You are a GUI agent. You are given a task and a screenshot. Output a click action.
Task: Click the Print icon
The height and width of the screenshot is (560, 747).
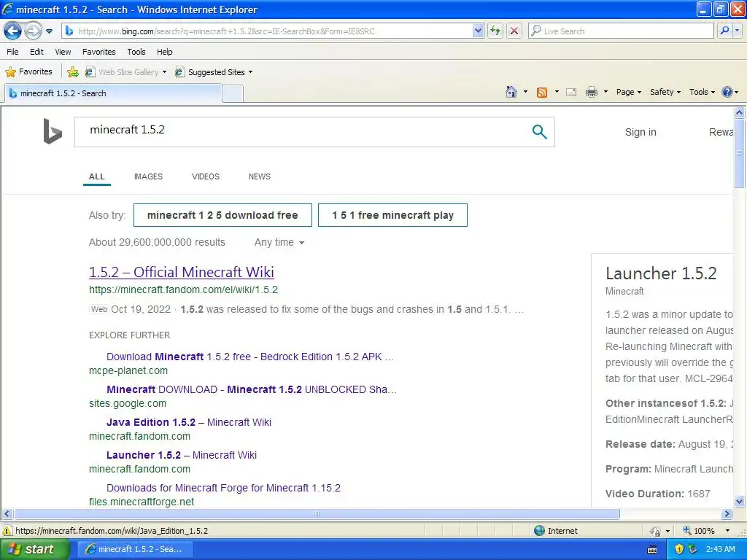(591, 92)
